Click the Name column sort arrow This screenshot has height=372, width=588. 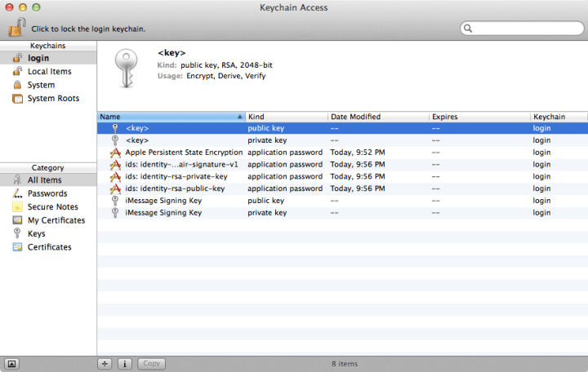(239, 117)
